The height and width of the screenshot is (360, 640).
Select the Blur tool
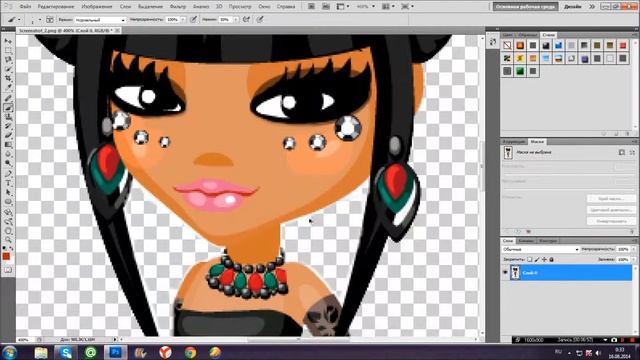[8, 154]
